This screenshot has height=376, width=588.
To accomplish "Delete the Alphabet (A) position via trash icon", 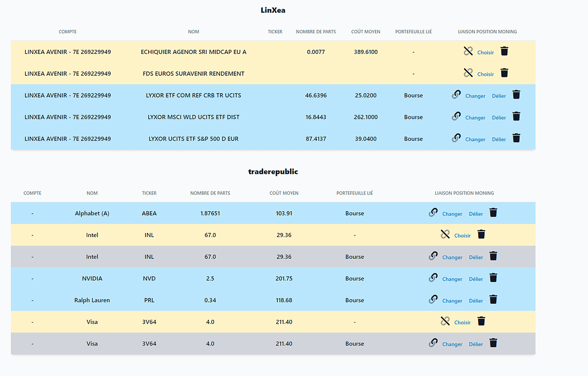I will [x=493, y=212].
